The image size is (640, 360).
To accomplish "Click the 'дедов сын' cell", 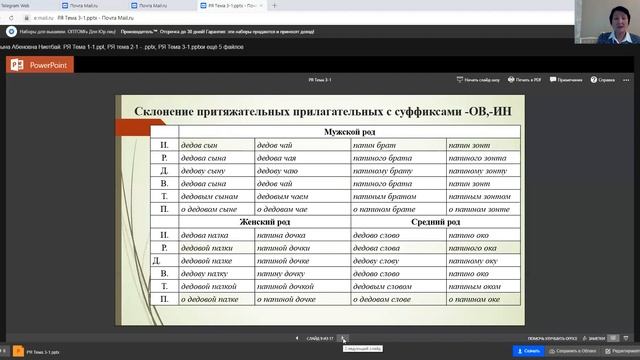I will 216,145.
